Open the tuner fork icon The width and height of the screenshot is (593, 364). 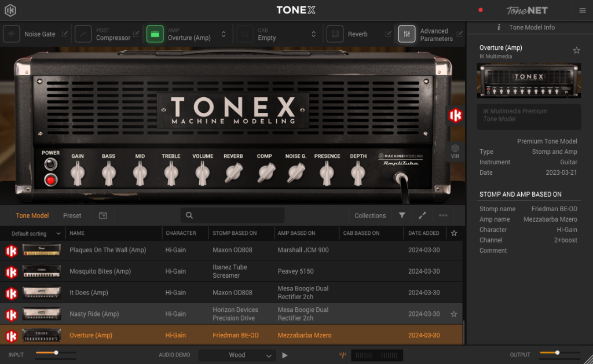(x=343, y=355)
